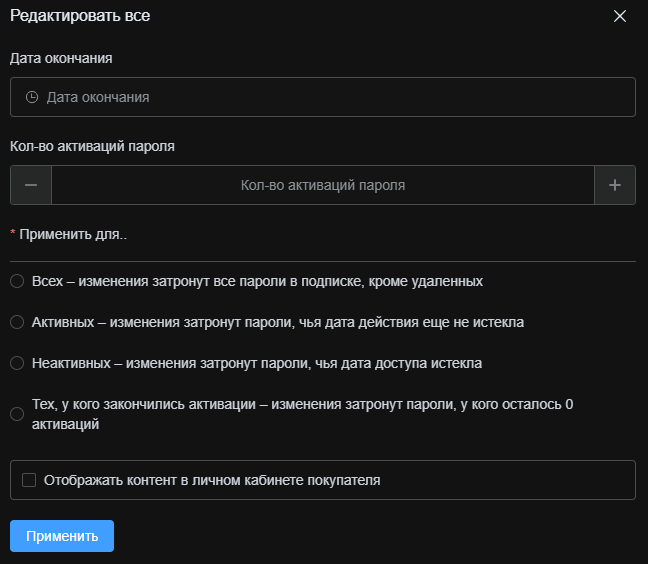The width and height of the screenshot is (648, 564).
Task: Select the 'Активных' radio option
Action: tap(17, 322)
